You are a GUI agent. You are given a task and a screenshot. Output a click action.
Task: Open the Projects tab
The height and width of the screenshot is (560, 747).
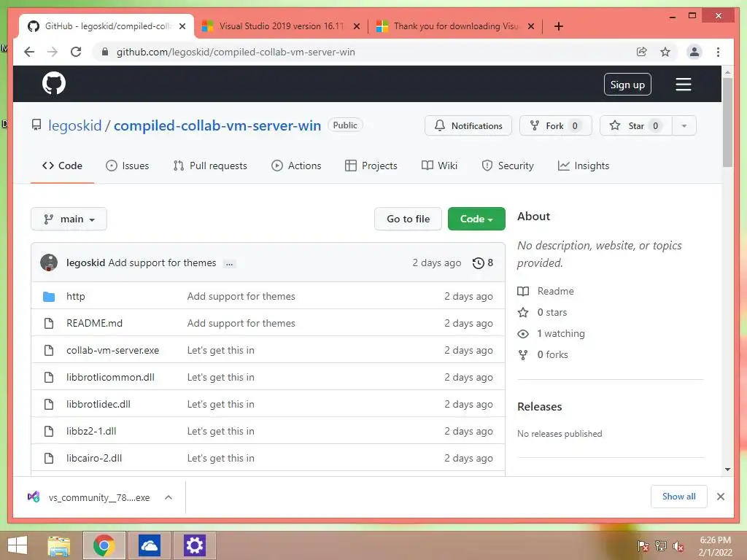[371, 166]
